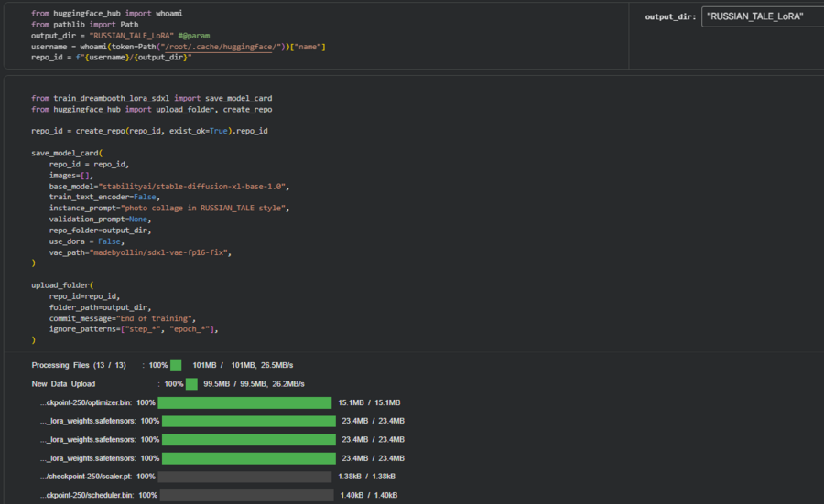Click the vae_path string value
The width and height of the screenshot is (824, 504).
point(160,252)
